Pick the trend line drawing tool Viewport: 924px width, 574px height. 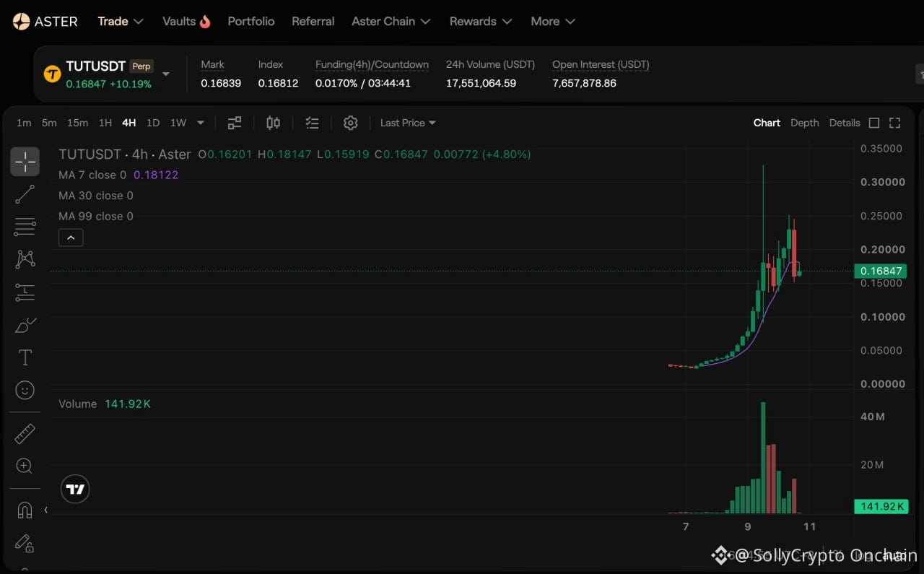(x=25, y=194)
